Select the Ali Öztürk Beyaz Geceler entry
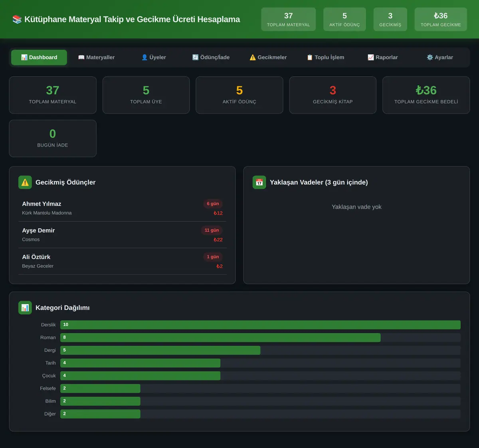This screenshot has height=448, width=479. (x=123, y=261)
